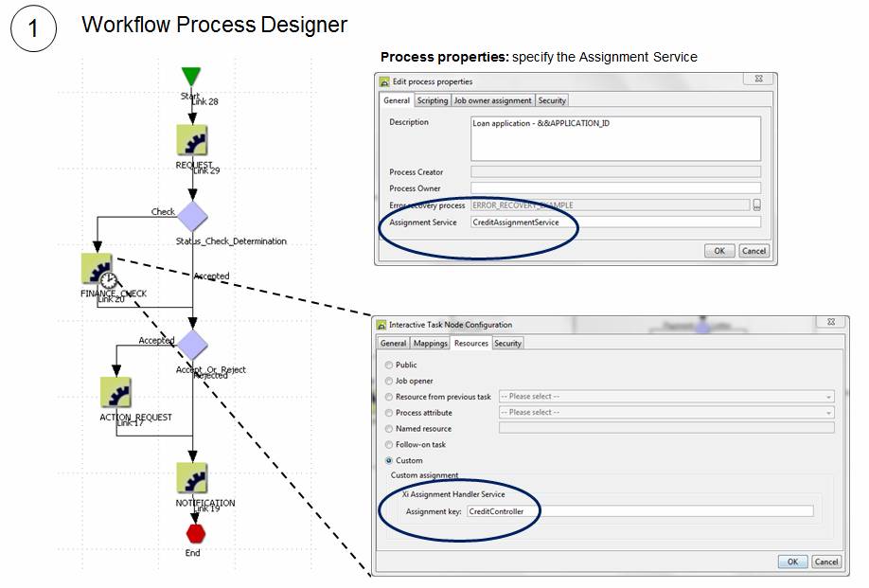Click the green Start triangle node
Image resolution: width=869 pixels, height=588 pixels.
pyautogui.click(x=192, y=77)
